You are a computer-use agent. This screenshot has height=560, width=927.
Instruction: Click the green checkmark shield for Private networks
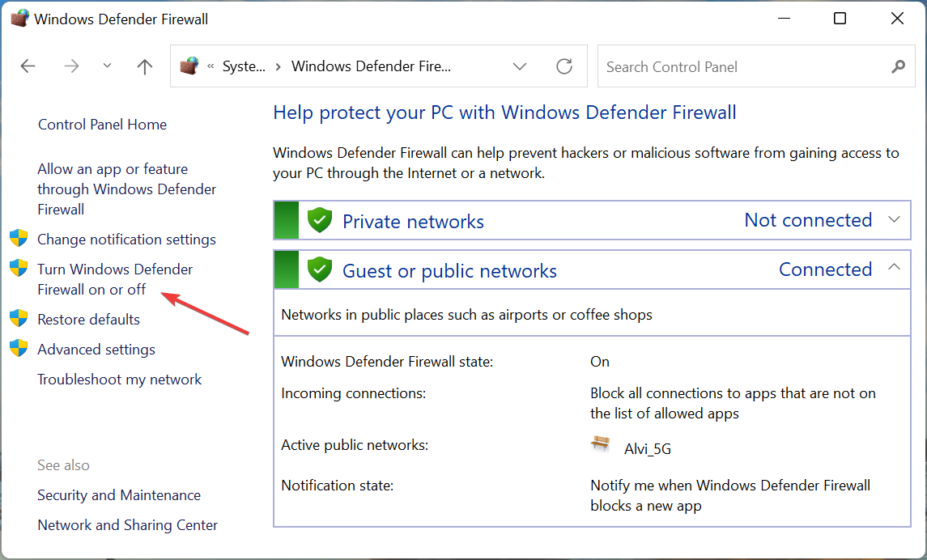click(319, 219)
